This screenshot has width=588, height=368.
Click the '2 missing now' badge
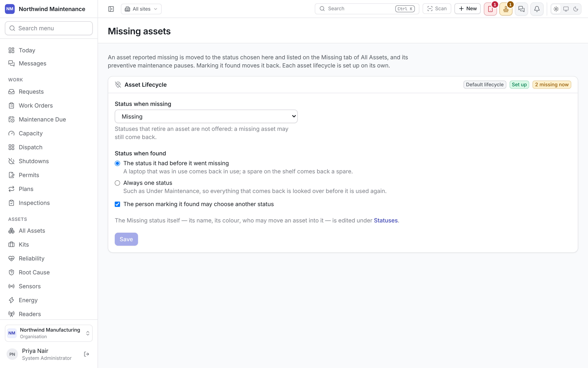point(551,85)
